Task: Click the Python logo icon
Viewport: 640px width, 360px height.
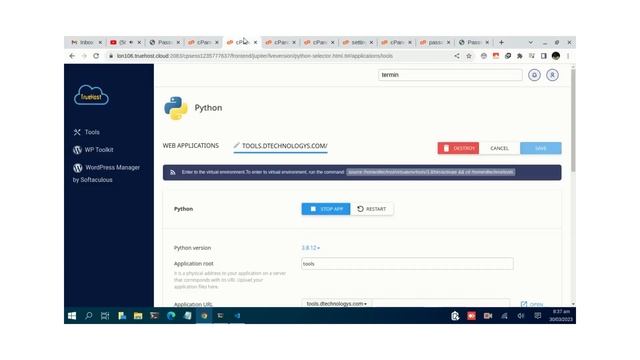Action: coord(176,108)
